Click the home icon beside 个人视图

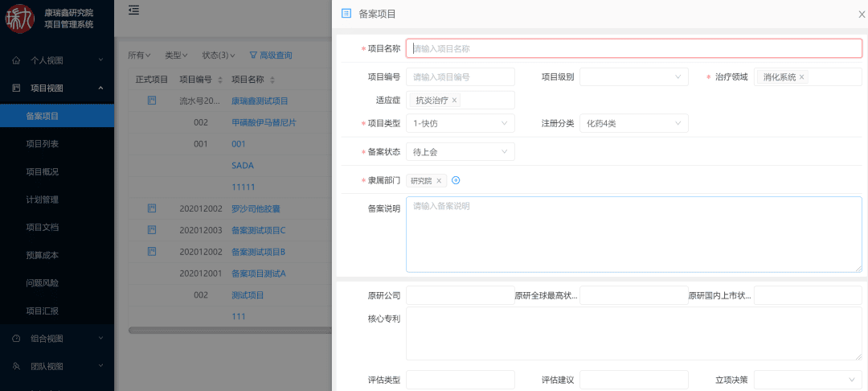(x=17, y=60)
